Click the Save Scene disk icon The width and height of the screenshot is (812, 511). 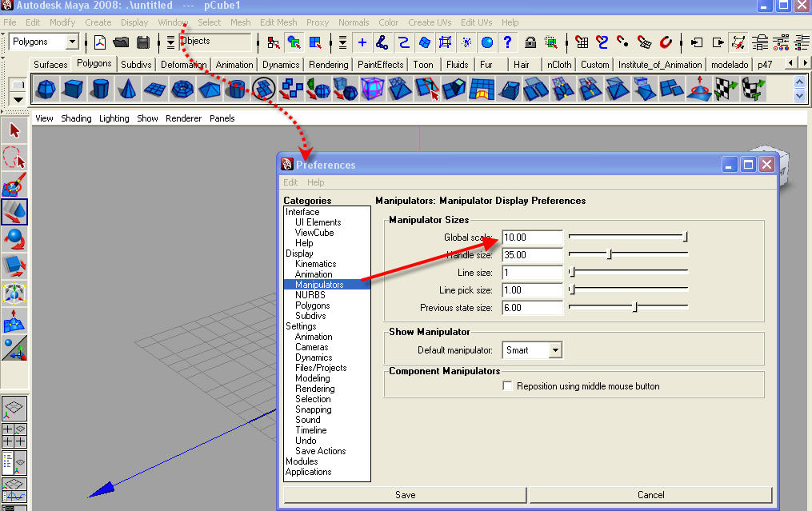(143, 42)
